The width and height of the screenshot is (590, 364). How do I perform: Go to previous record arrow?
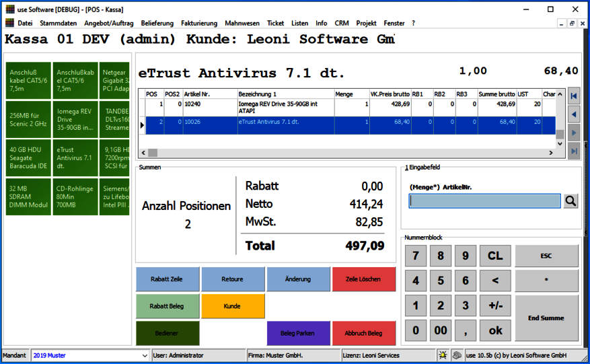(x=574, y=115)
